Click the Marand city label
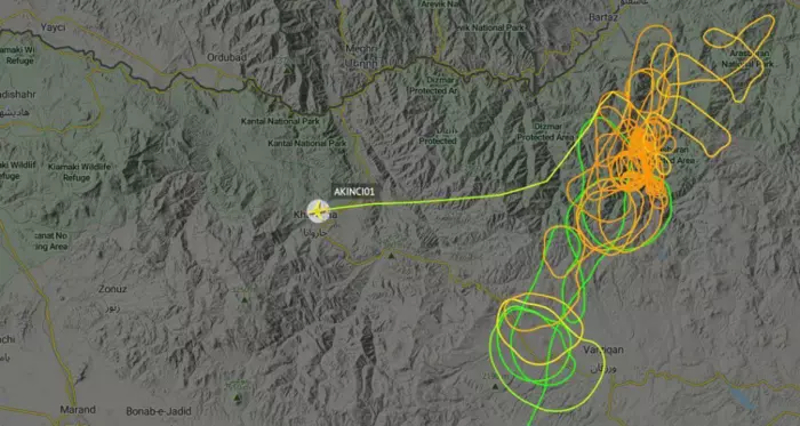 click(78, 409)
